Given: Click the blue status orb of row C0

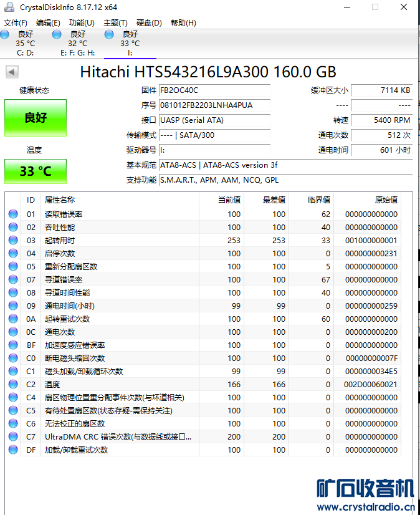Looking at the screenshot, I should pyautogui.click(x=13, y=358).
